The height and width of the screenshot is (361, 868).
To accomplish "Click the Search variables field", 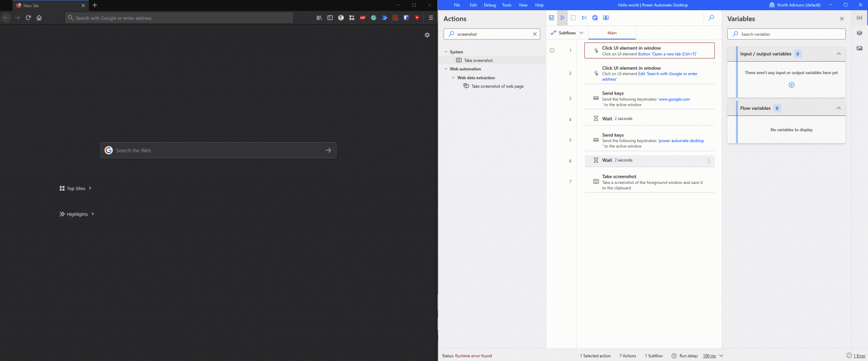I will click(786, 34).
